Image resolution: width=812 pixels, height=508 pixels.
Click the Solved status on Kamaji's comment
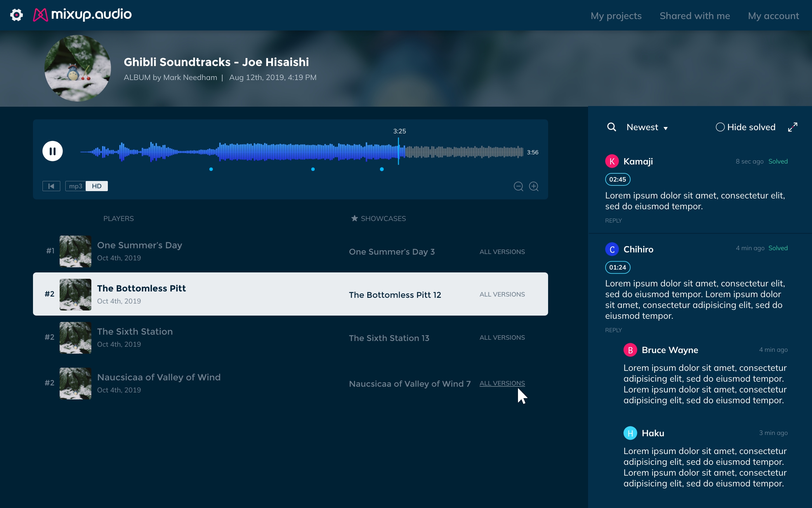(778, 161)
